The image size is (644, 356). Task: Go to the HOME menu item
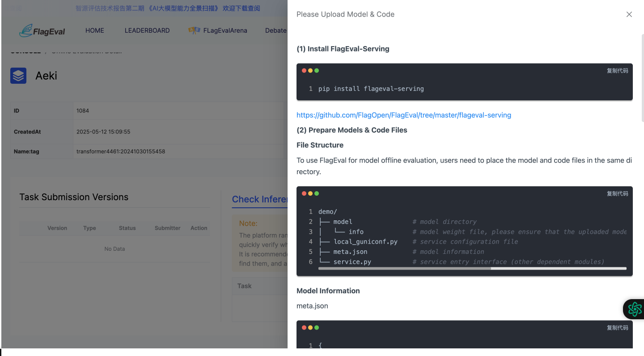tap(94, 30)
